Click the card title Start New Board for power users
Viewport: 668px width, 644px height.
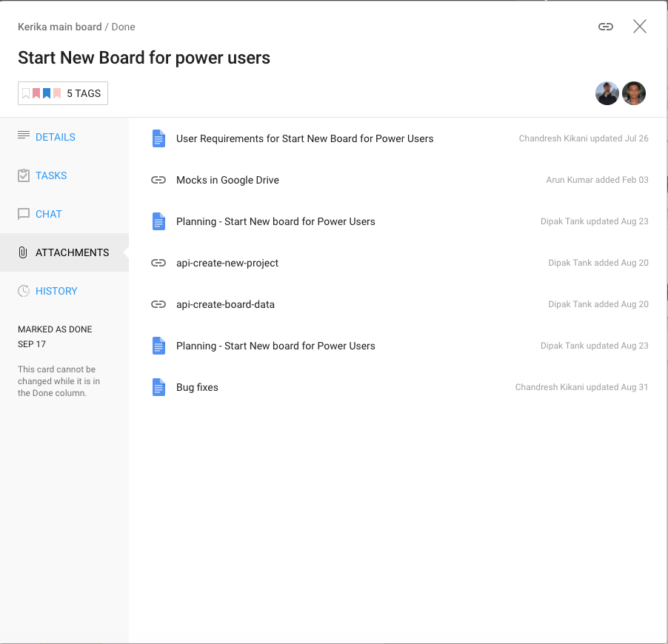tap(144, 58)
